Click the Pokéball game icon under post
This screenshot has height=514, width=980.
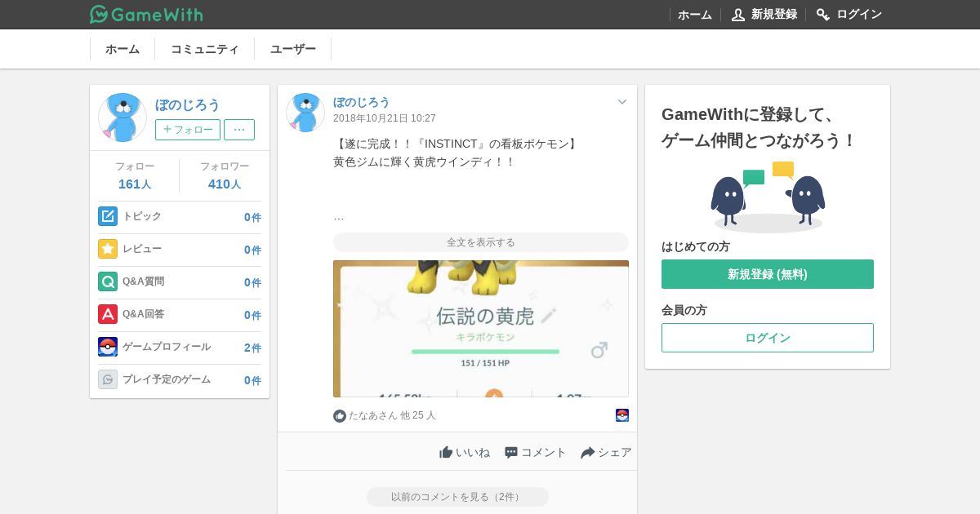pos(622,415)
